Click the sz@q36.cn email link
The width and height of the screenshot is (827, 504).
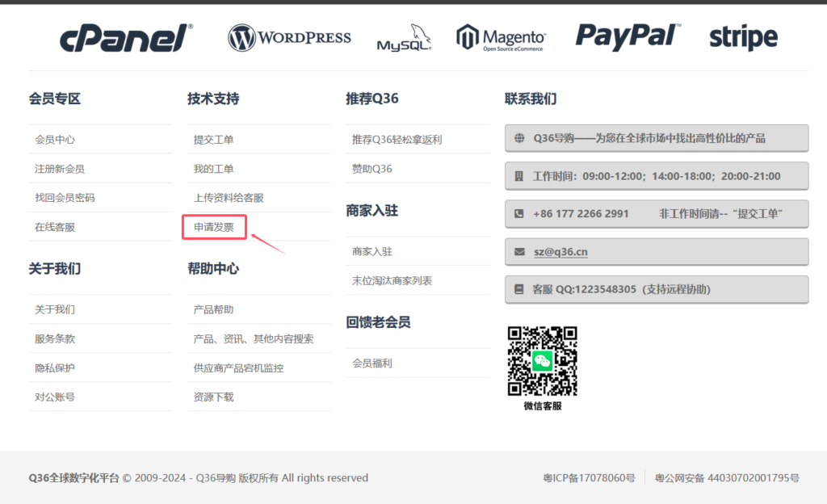point(560,251)
